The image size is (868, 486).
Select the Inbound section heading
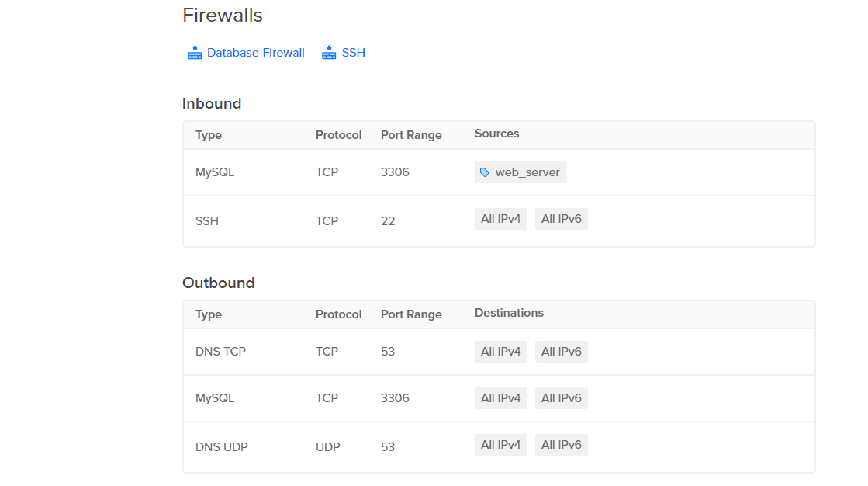pos(211,103)
